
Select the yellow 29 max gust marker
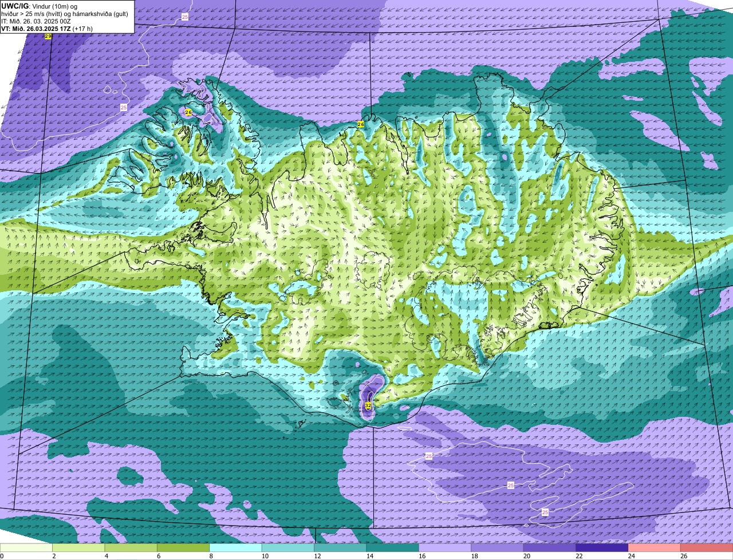click(48, 36)
